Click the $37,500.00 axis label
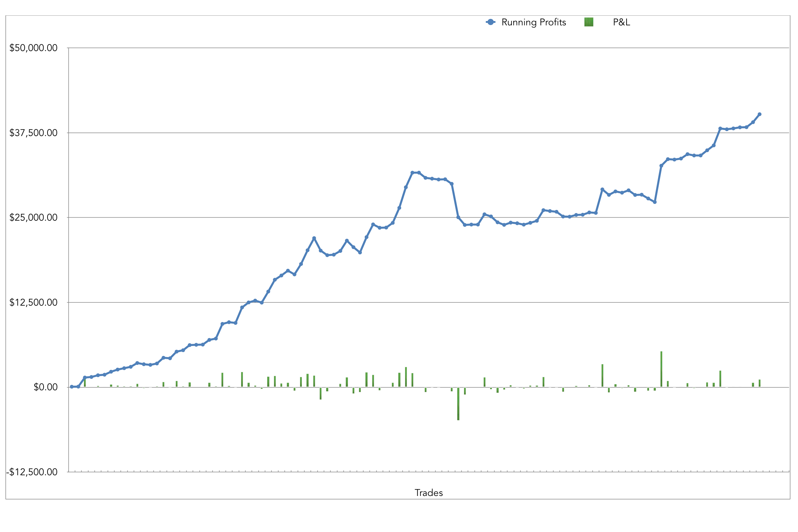798x532 pixels. pyautogui.click(x=34, y=133)
